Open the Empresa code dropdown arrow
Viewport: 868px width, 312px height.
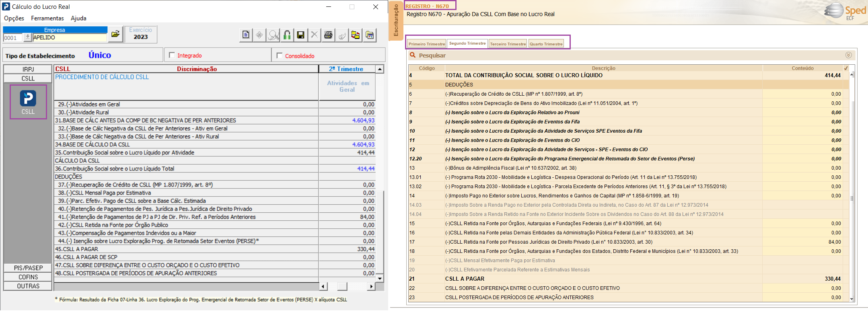(27, 37)
